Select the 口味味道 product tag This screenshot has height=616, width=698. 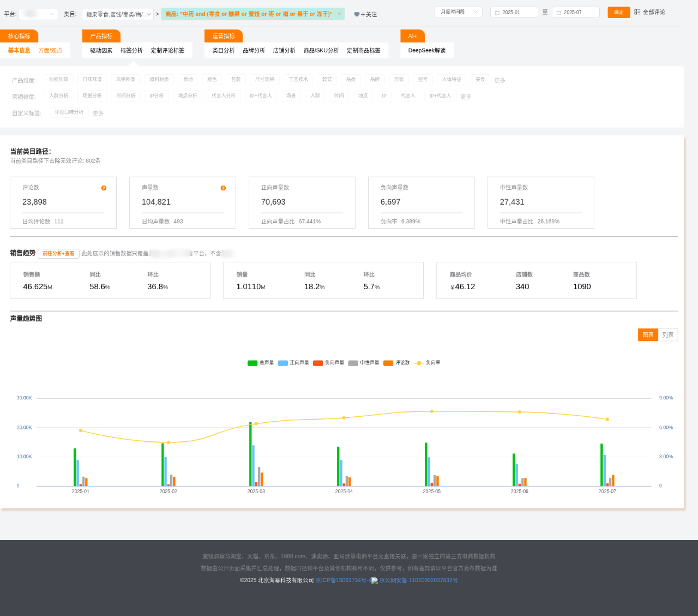(92, 80)
